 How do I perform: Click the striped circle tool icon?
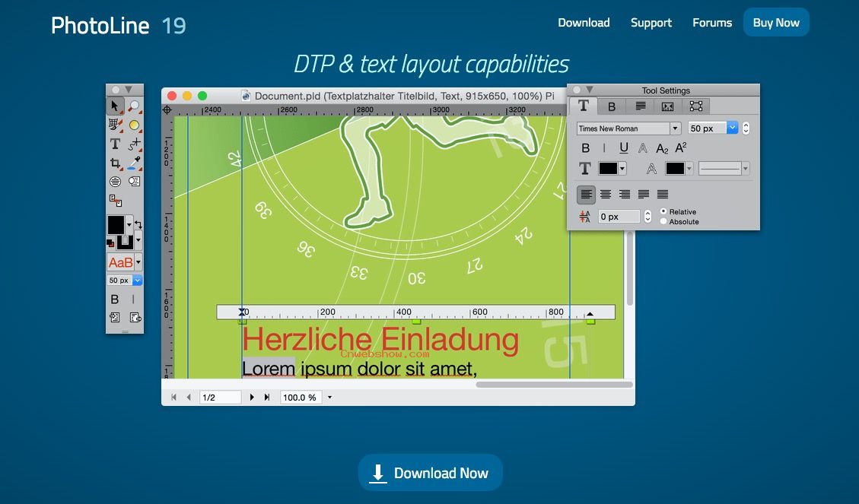(115, 182)
